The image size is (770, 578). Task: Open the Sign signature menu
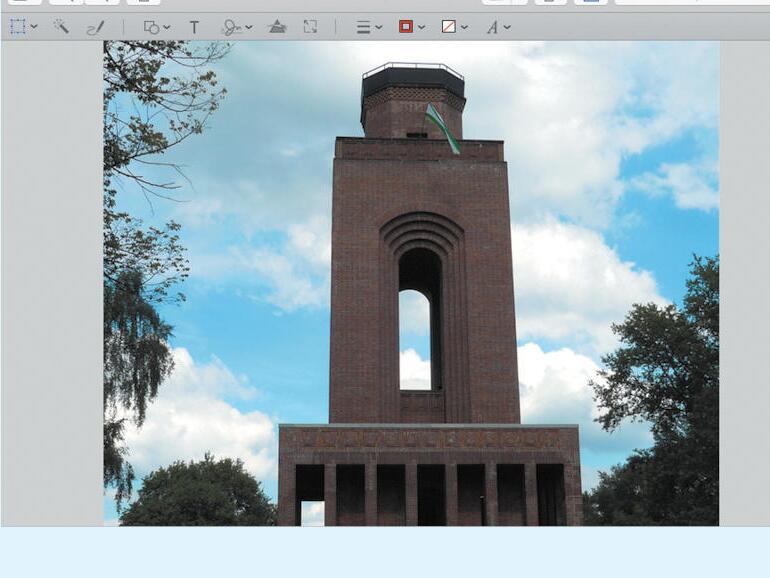pos(237,28)
